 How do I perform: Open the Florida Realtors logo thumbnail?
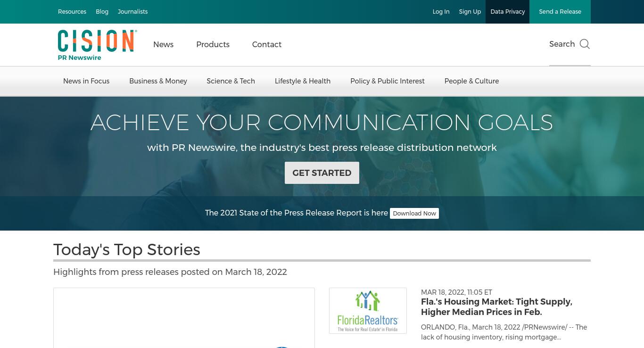pyautogui.click(x=368, y=311)
